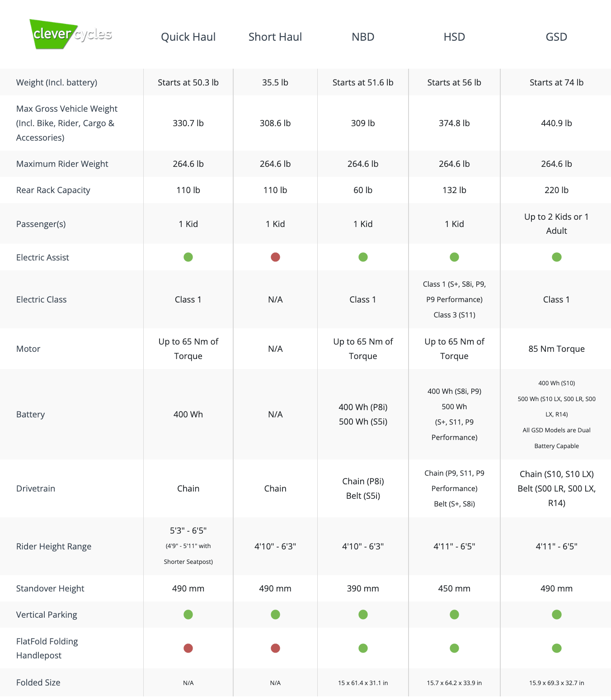Viewport: 611px width, 700px height.
Task: Click GSD's green Vertical Parking dot
Action: [556, 615]
